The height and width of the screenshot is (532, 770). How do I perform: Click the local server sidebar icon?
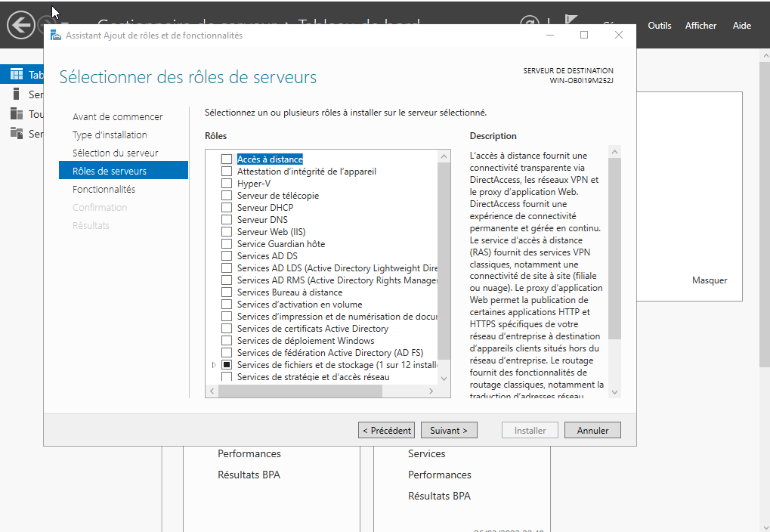(16, 94)
